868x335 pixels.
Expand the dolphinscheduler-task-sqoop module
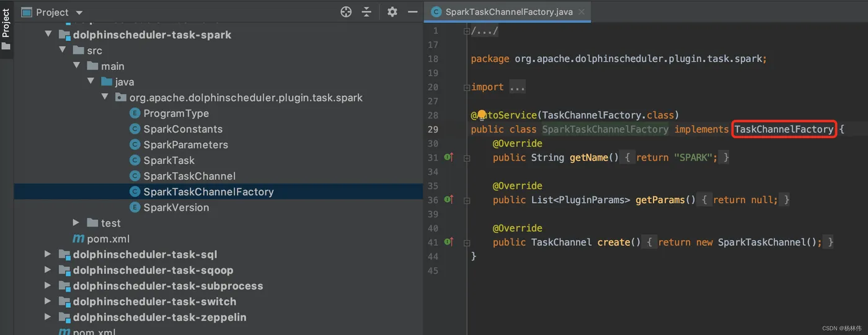coord(48,270)
